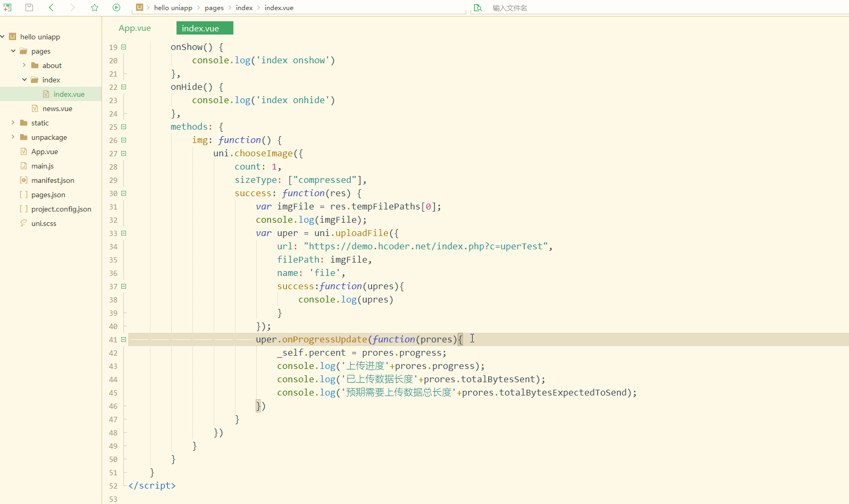Click the hello uniapp project icon in tree
Image resolution: width=849 pixels, height=504 pixels.
(x=12, y=37)
